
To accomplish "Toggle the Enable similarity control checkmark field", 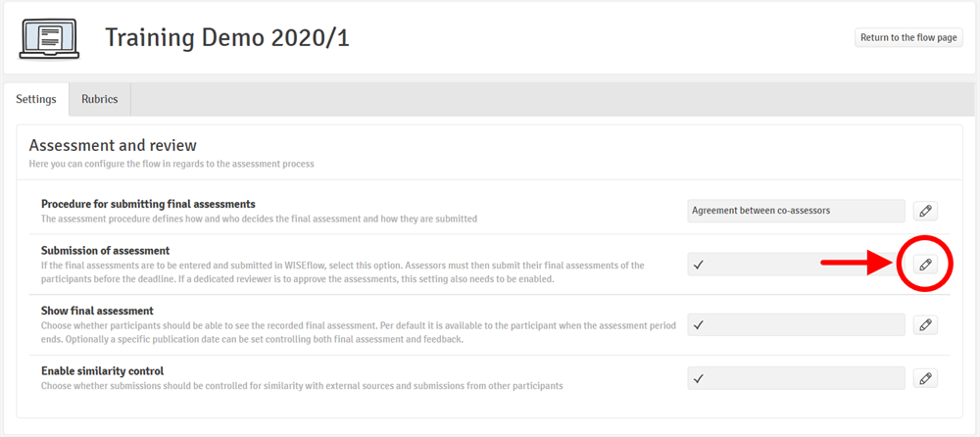I will coord(796,378).
